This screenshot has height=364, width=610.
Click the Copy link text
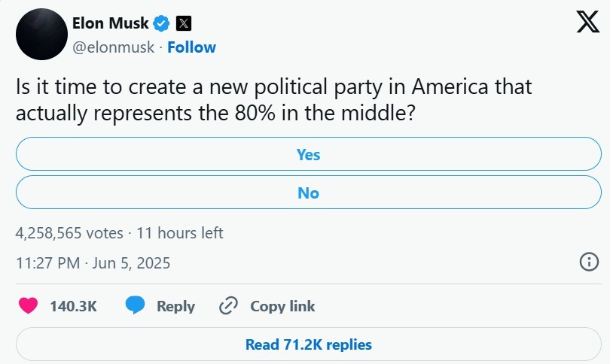[282, 306]
